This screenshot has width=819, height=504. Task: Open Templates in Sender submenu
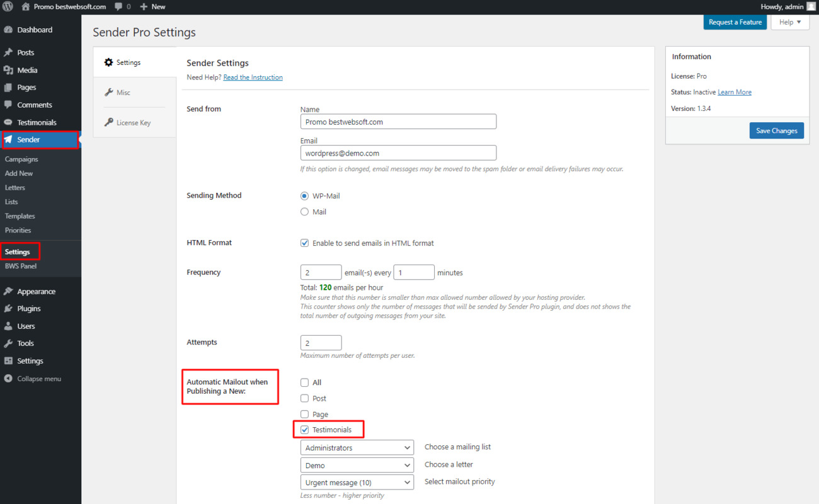(x=20, y=216)
